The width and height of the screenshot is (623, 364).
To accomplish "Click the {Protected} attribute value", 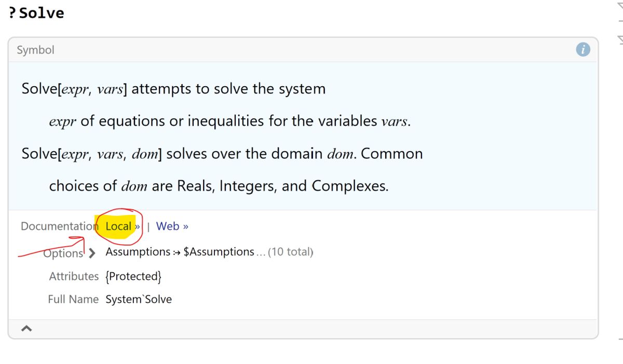I will [x=133, y=276].
